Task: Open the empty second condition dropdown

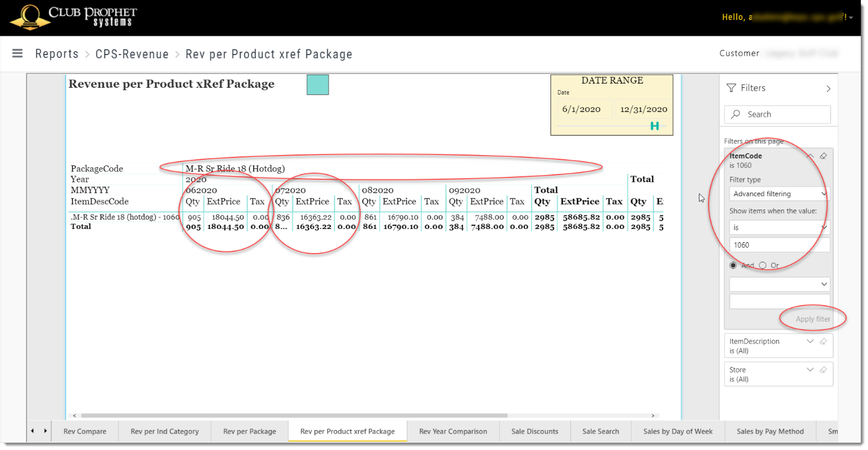Action: (780, 284)
